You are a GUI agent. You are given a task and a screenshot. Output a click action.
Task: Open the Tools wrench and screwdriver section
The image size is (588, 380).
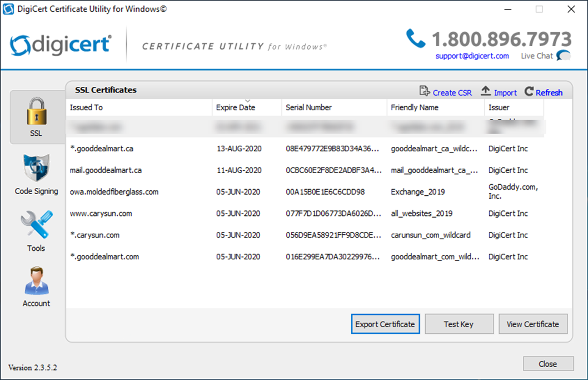coord(36,231)
